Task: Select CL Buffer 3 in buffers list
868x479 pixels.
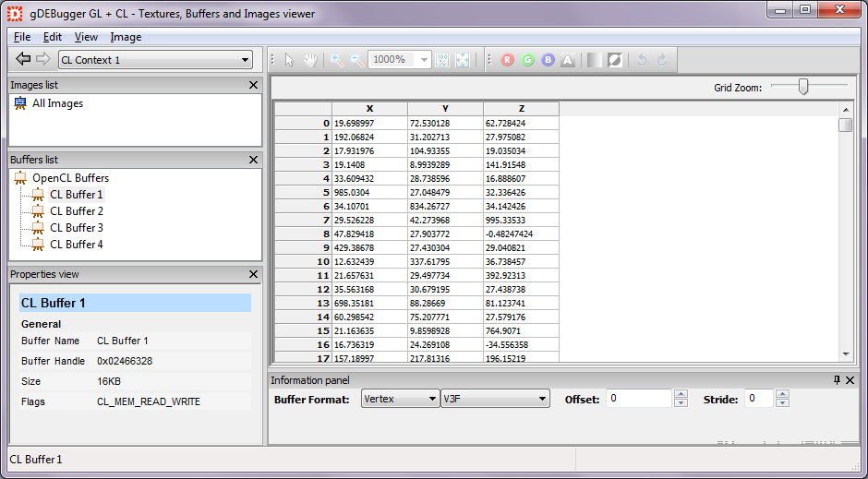Action: (76, 228)
